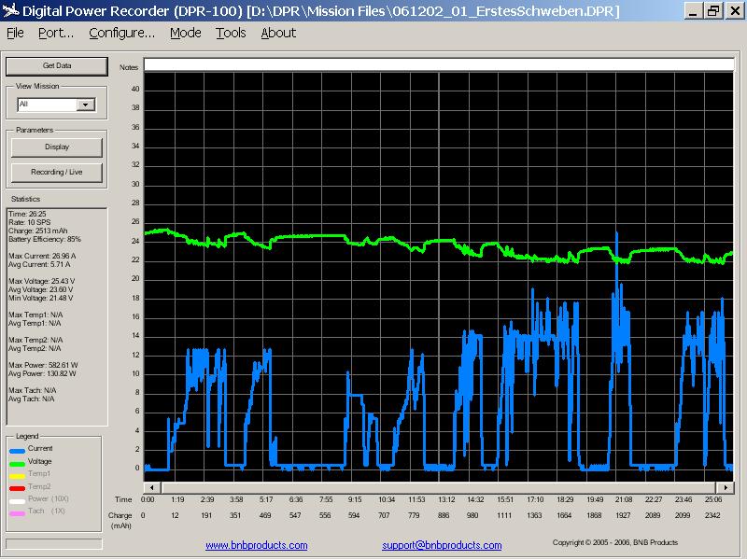This screenshot has width=747, height=560.
Task: Click the white Power legend swatch
Action: click(17, 501)
